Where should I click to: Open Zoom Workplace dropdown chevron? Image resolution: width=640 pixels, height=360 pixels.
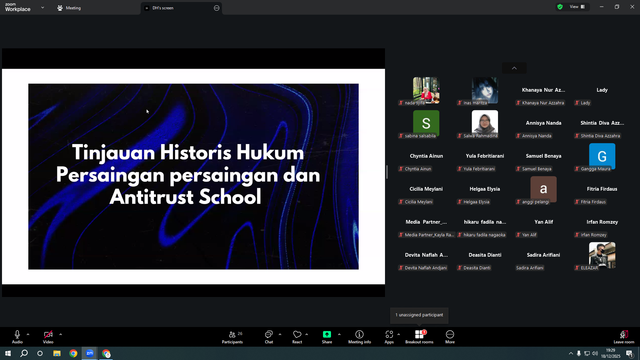(42, 8)
